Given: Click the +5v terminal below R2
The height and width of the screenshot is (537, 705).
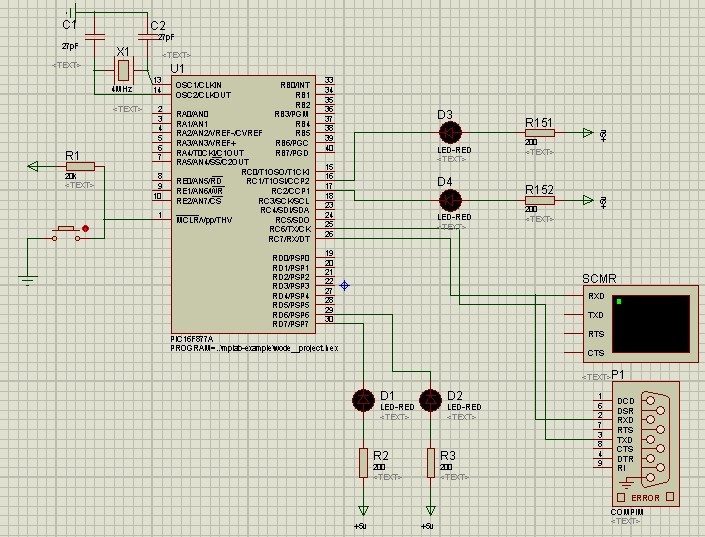Looking at the screenshot, I should tap(363, 510).
